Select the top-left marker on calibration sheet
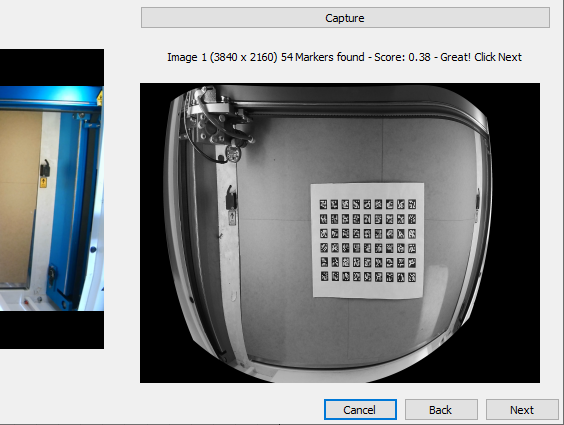564x425 pixels. (323, 205)
